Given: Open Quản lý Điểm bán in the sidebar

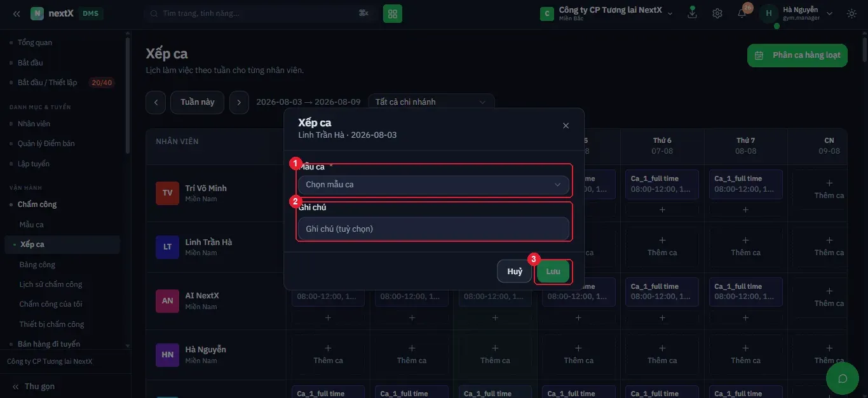Looking at the screenshot, I should click(46, 143).
